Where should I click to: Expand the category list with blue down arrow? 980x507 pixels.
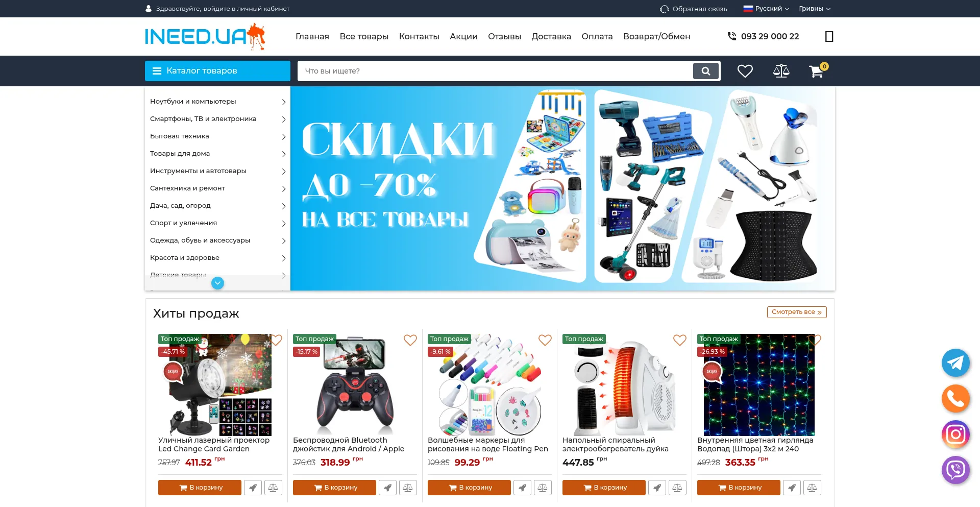[217, 283]
